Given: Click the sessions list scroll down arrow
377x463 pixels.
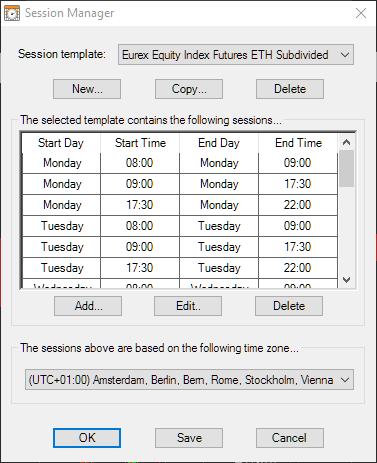Looking at the screenshot, I should 347,280.
